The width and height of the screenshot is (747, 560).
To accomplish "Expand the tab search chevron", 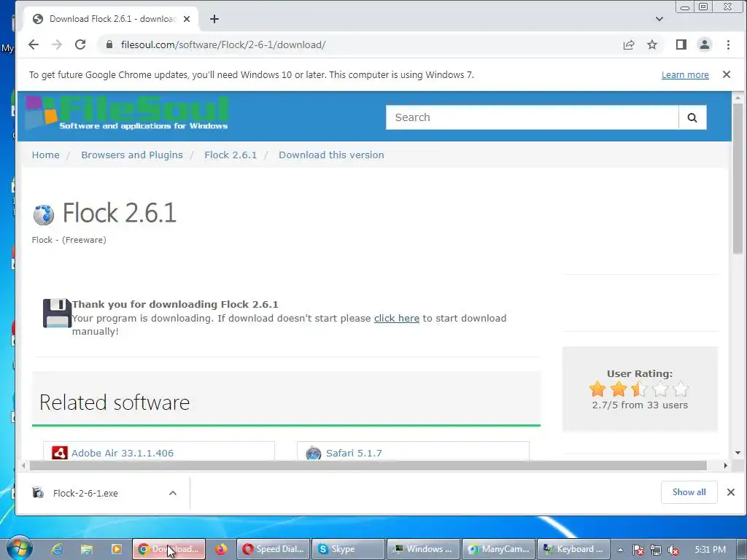I will point(659,19).
